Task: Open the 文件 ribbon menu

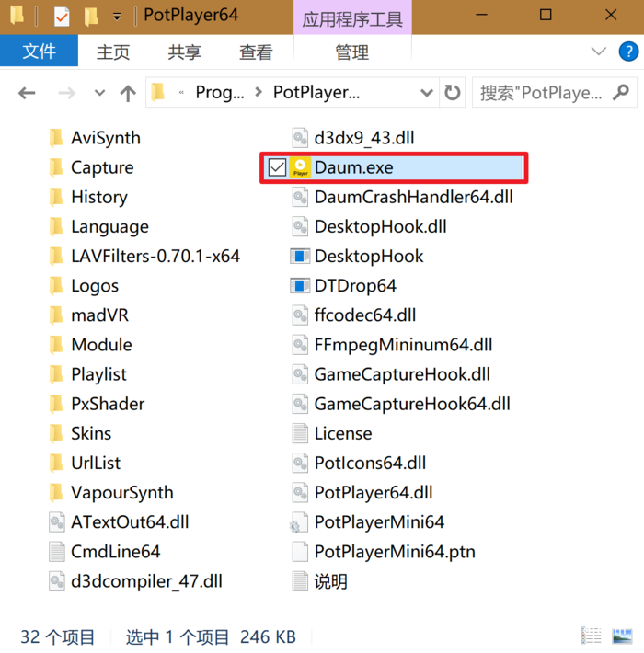Action: coord(39,51)
